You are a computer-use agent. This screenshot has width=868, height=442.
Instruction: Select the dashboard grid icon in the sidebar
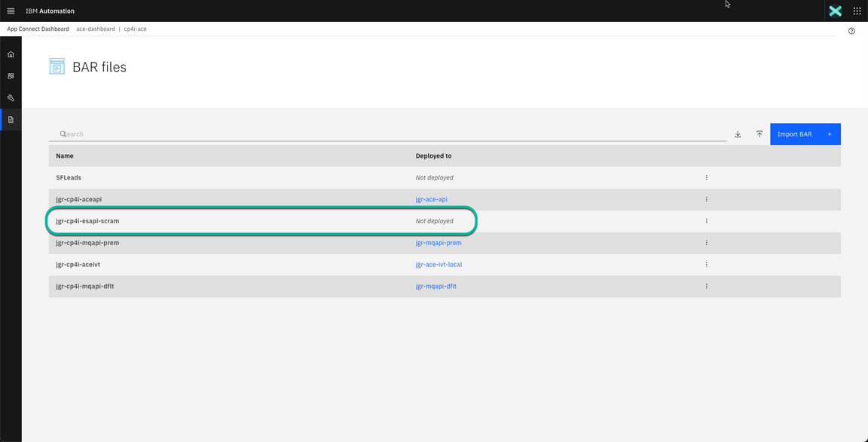point(11,75)
